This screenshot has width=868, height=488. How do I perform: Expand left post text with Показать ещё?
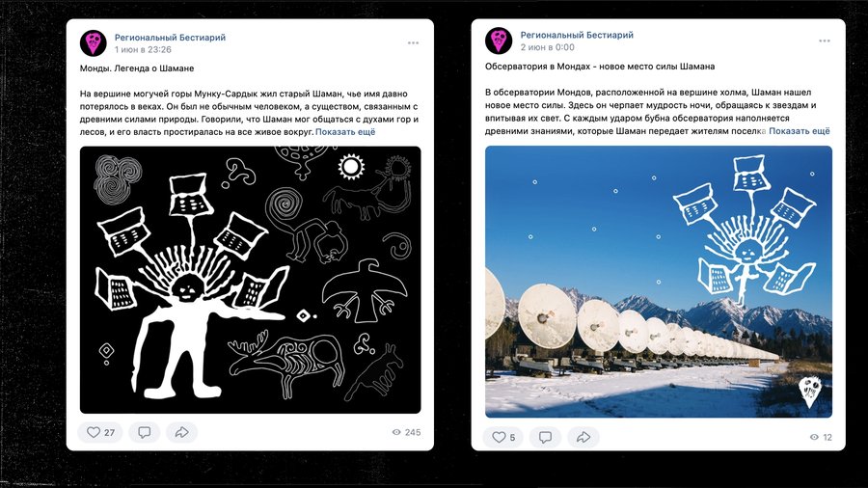point(345,132)
